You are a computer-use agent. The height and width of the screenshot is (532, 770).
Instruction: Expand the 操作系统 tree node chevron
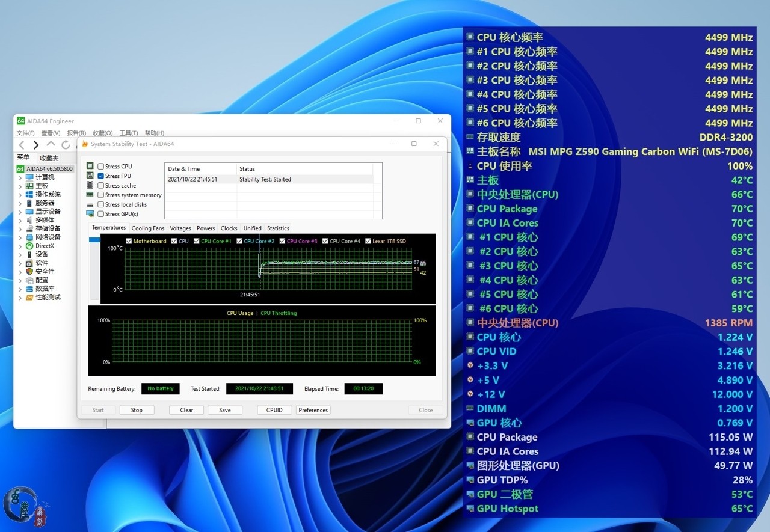pyautogui.click(x=20, y=195)
